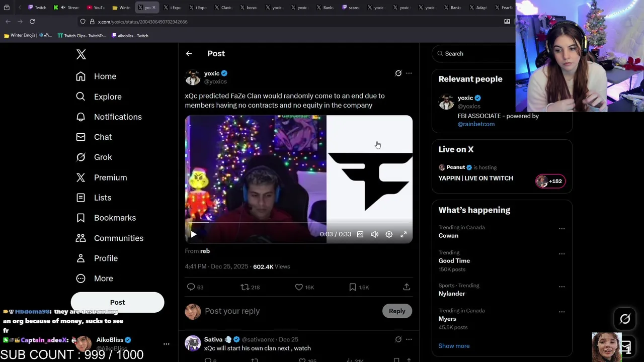The width and height of the screenshot is (644, 362).
Task: Bookmark the post showing 1.6K
Action: point(359,287)
